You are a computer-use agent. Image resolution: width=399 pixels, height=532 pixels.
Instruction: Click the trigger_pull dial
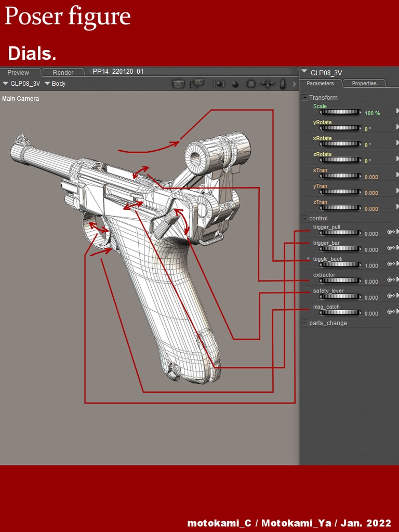click(x=340, y=233)
